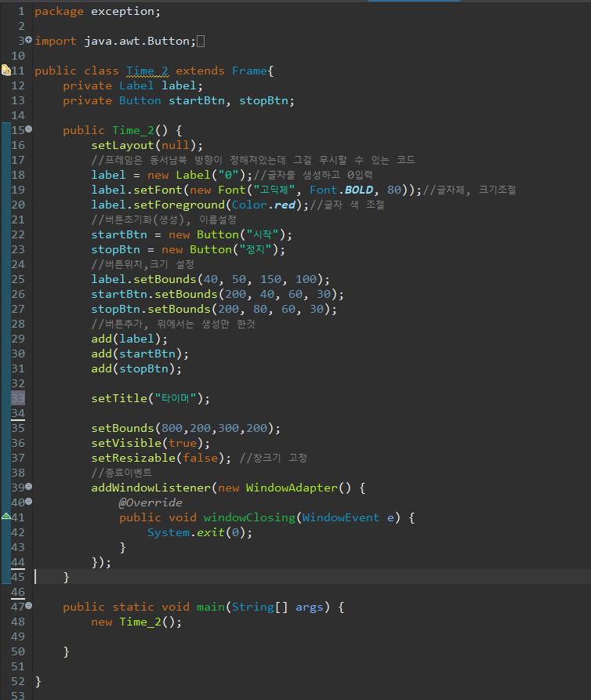Viewport: 591px width, 700px height.
Task: Click the '//버튼초기화(생성), 이름설정' comment
Action: [163, 219]
